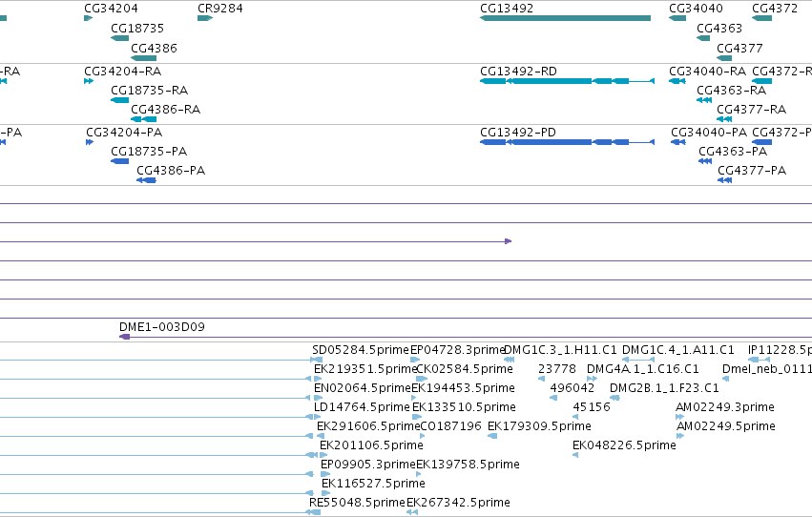Select the CG13492 gene bar
Image resolution: width=812 pixels, height=517 pixels.
(x=565, y=18)
